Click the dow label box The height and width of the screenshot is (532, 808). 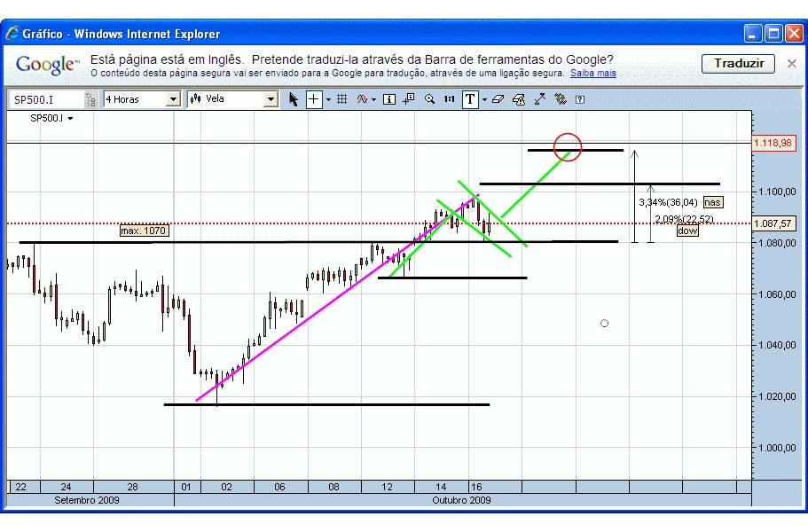click(x=687, y=231)
